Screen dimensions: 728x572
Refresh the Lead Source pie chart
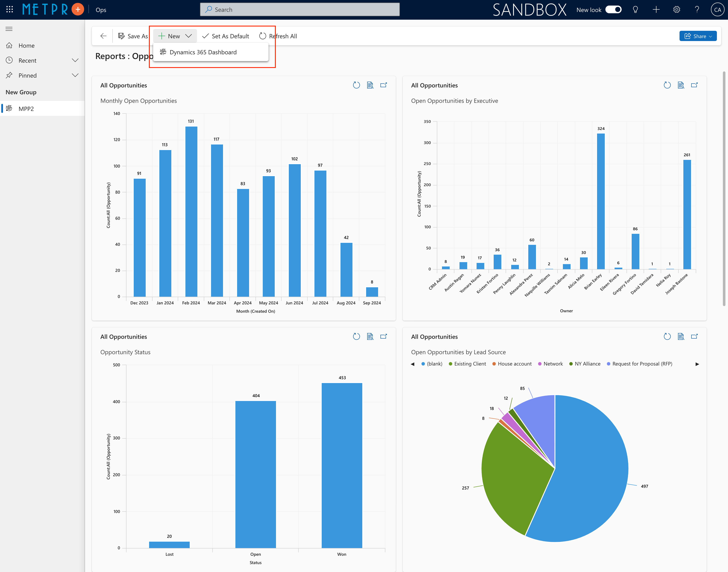(x=667, y=336)
